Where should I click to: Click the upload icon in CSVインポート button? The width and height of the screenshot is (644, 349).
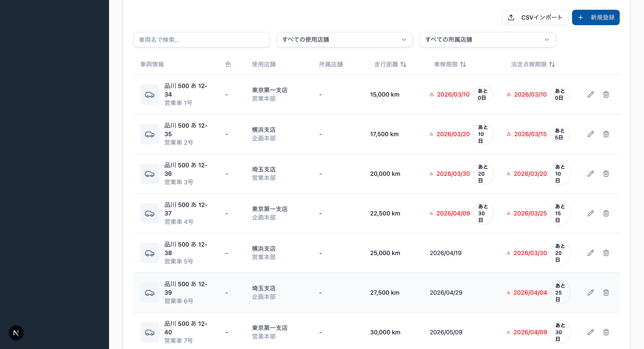(x=511, y=17)
